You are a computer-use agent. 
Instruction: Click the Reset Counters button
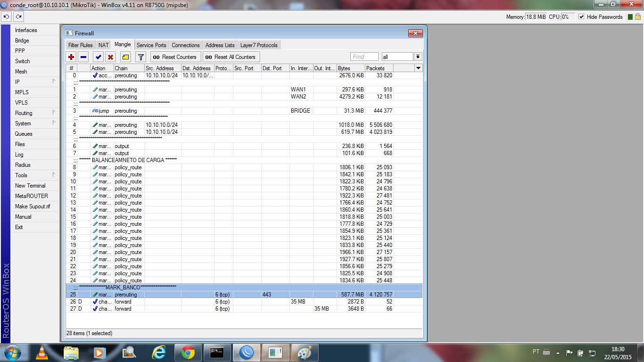[175, 57]
